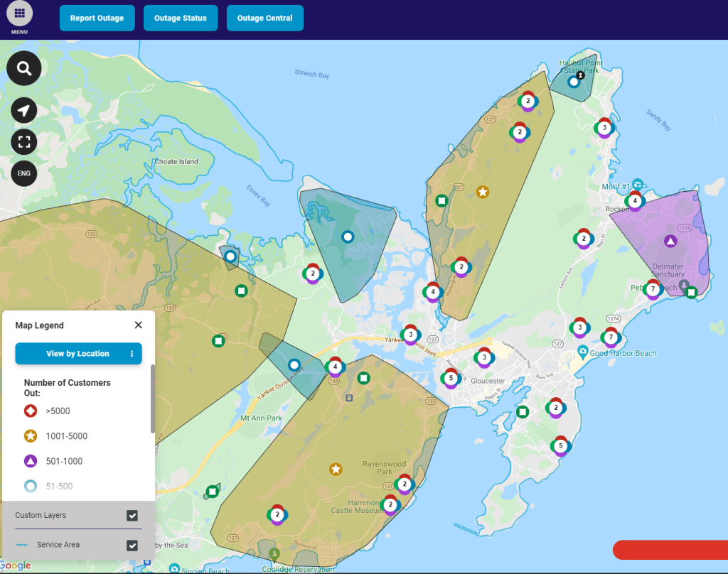The image size is (728, 574).
Task: Expand the cluster of 5 outages in Gloucester
Action: (450, 379)
